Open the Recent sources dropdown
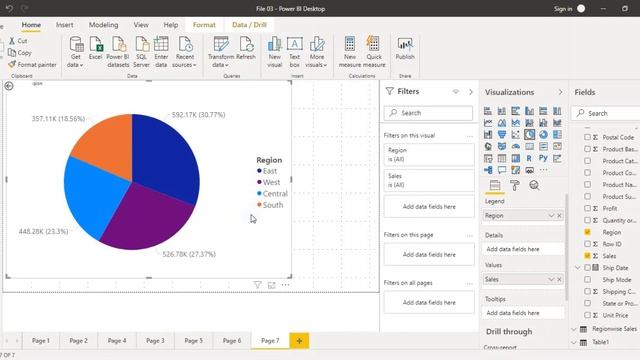The height and width of the screenshot is (360, 640). point(184,52)
